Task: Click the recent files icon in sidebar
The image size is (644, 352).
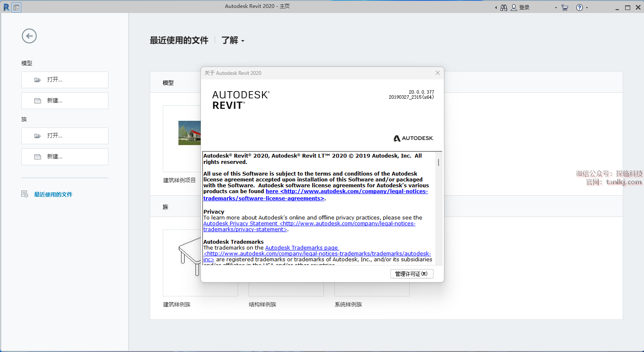Action: [25, 194]
